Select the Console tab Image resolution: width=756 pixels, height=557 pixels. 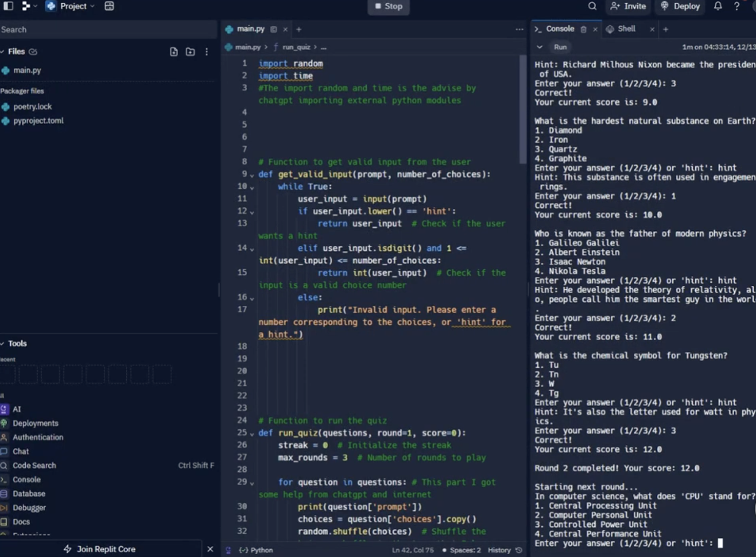560,29
